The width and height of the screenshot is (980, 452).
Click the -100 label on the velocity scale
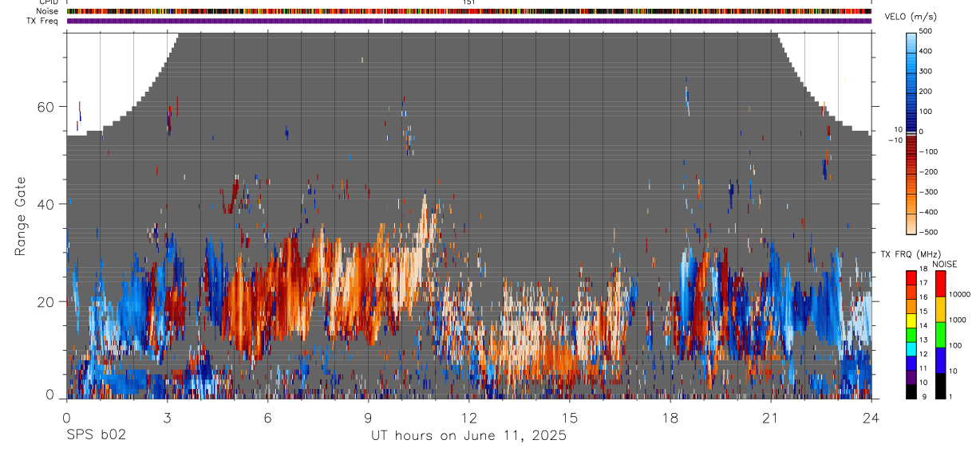click(929, 151)
